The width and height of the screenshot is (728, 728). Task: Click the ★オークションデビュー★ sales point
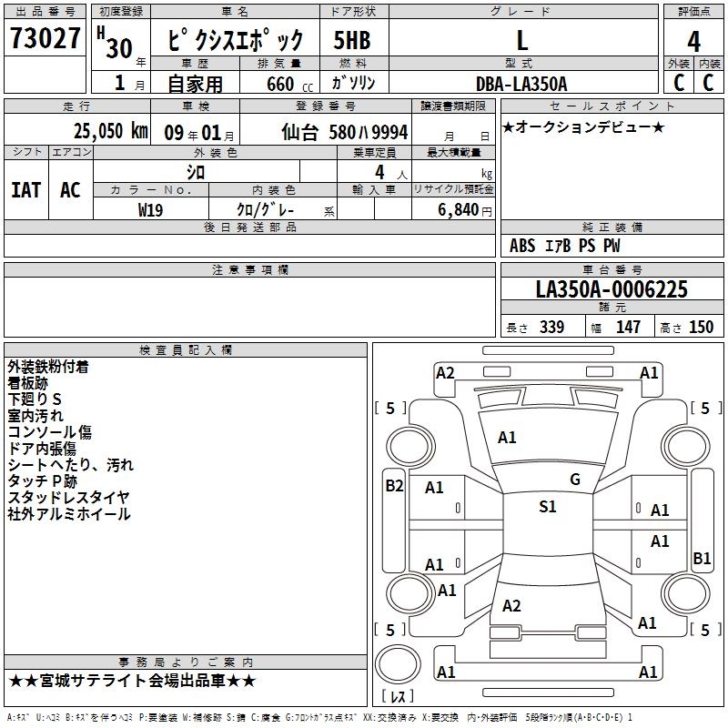point(583,126)
